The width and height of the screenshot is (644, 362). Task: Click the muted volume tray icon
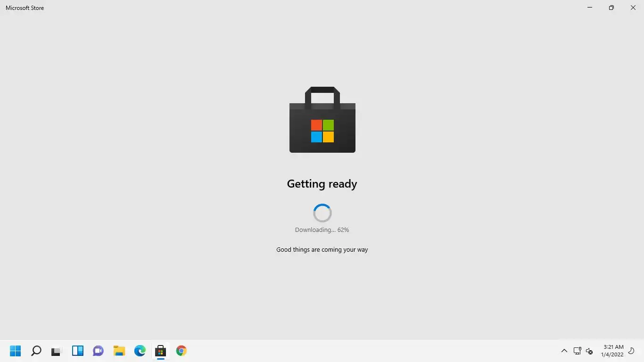coord(589,351)
